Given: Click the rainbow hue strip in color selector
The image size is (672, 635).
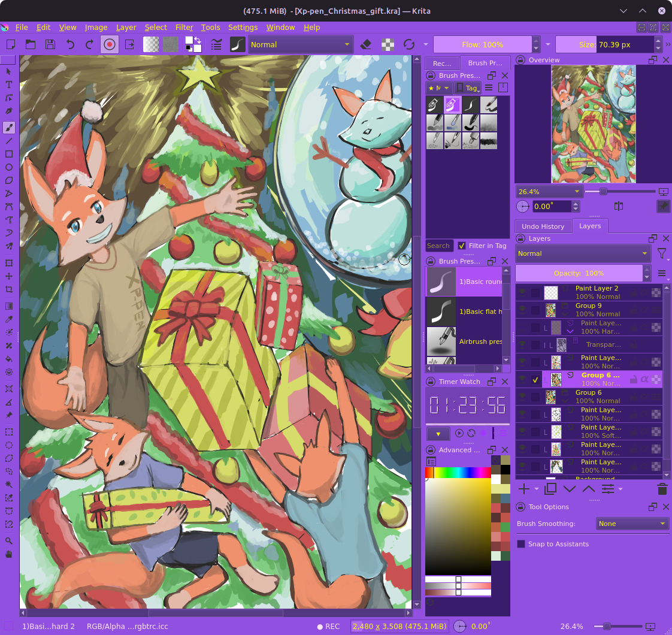Looking at the screenshot, I should coord(458,473).
